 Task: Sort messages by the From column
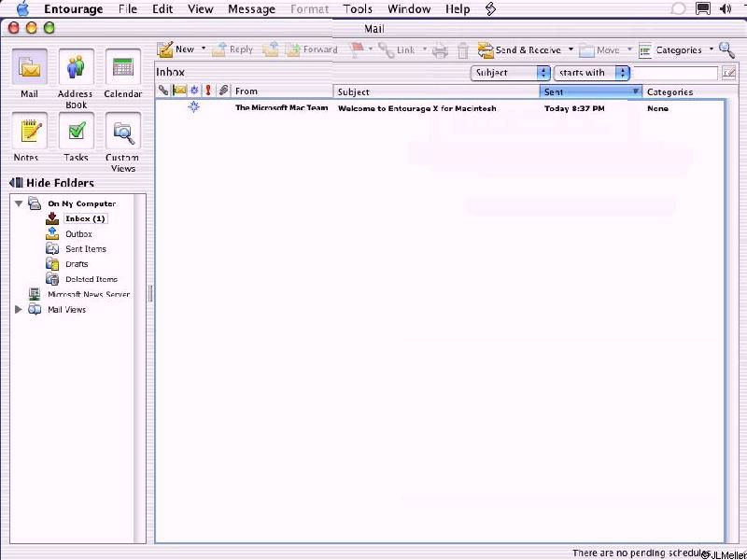pyautogui.click(x=283, y=91)
